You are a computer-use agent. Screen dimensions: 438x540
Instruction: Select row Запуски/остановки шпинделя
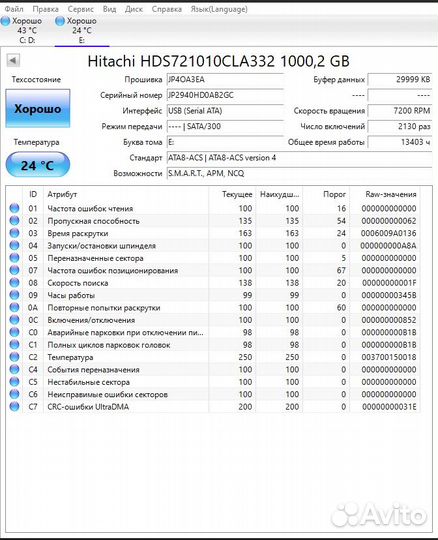pyautogui.click(x=213, y=246)
